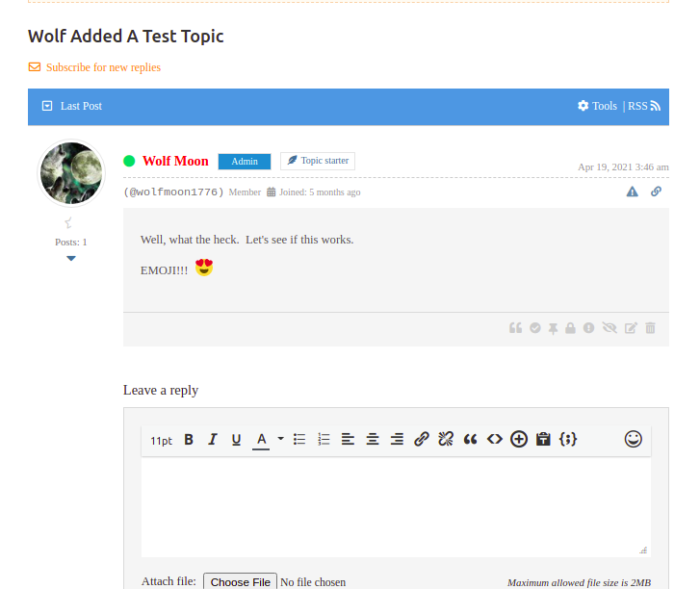Open the text color dropdown arrow
This screenshot has height=589, width=700.
pyautogui.click(x=280, y=439)
